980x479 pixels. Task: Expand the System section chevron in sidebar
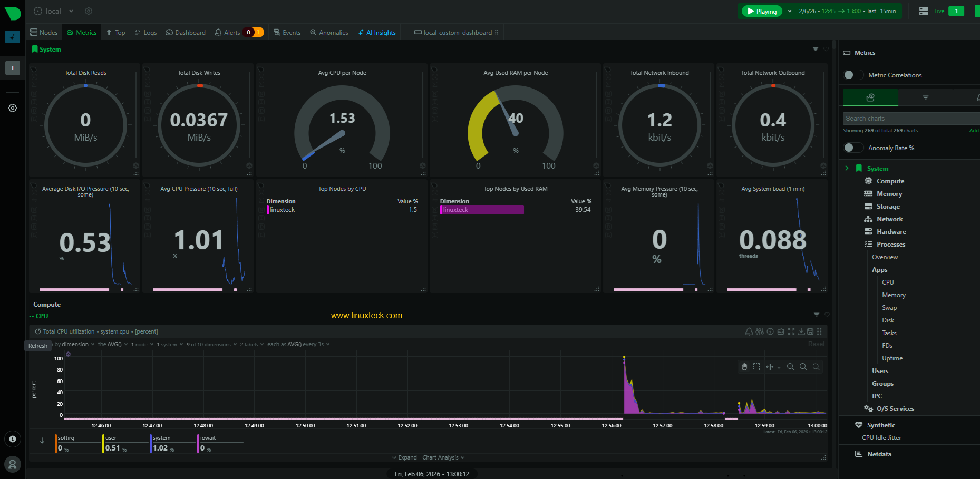coord(847,169)
